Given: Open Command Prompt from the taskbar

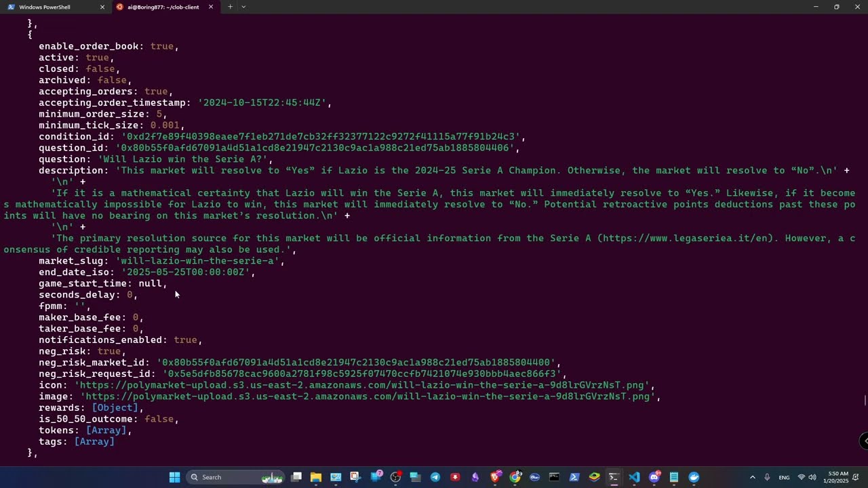Looking at the screenshot, I should tap(554, 477).
